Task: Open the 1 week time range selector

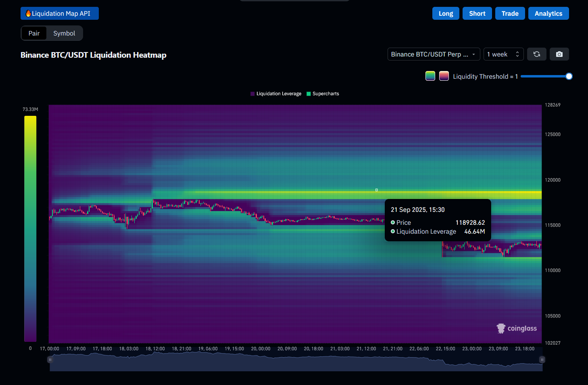Action: (503, 54)
